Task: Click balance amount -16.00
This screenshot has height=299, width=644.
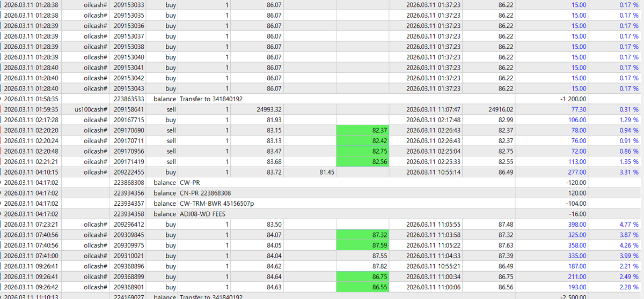Action: point(577,214)
